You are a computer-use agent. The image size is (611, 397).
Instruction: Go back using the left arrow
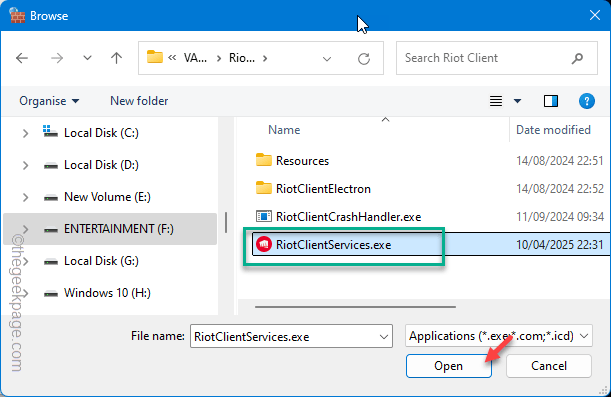22,58
